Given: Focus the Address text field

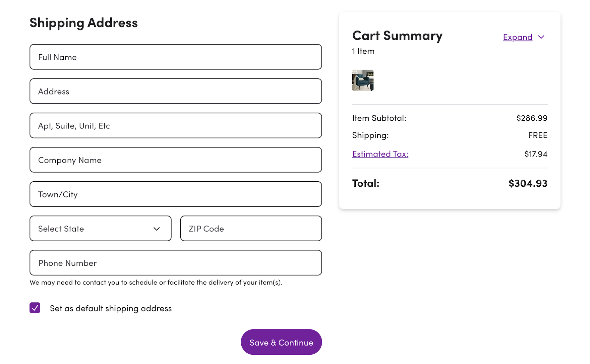Looking at the screenshot, I should pos(176,91).
